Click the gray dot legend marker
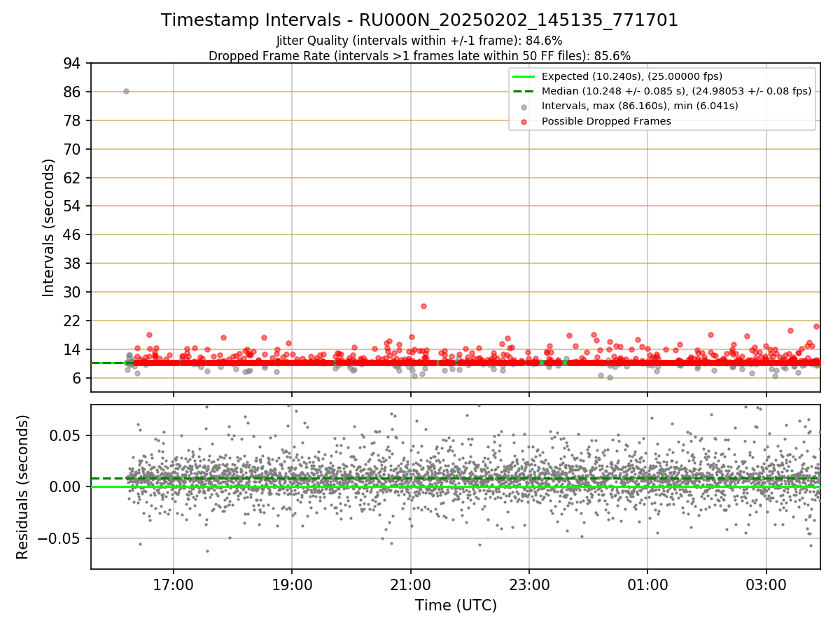This screenshot has height=630, width=840. pos(524,107)
